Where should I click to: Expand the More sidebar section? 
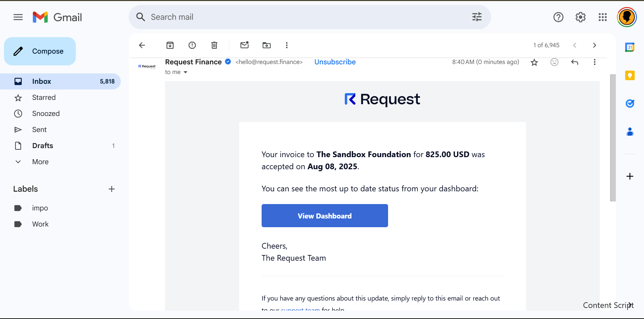40,162
